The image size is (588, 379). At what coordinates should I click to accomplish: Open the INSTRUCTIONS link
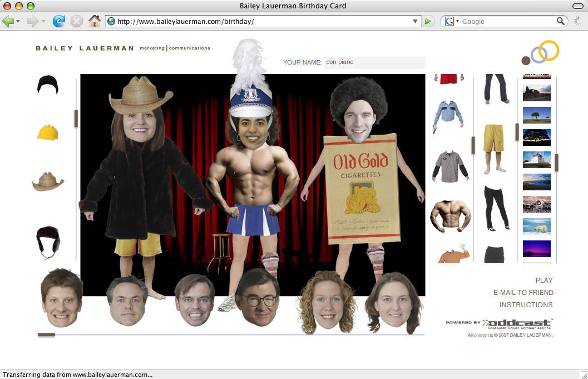coord(526,304)
